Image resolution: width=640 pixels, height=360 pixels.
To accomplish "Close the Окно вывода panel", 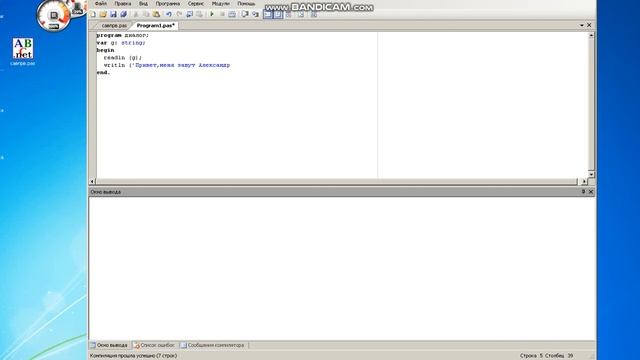I will coord(591,192).
